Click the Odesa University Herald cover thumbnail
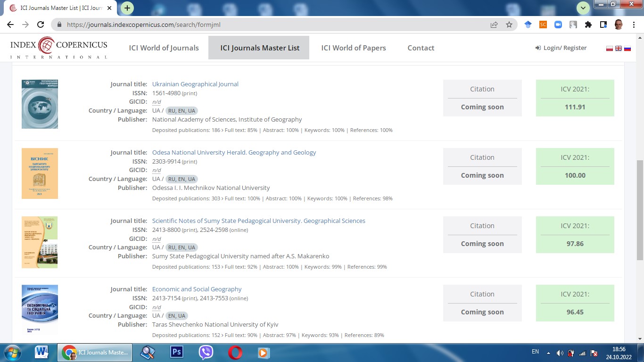This screenshot has height=362, width=644. point(40,173)
